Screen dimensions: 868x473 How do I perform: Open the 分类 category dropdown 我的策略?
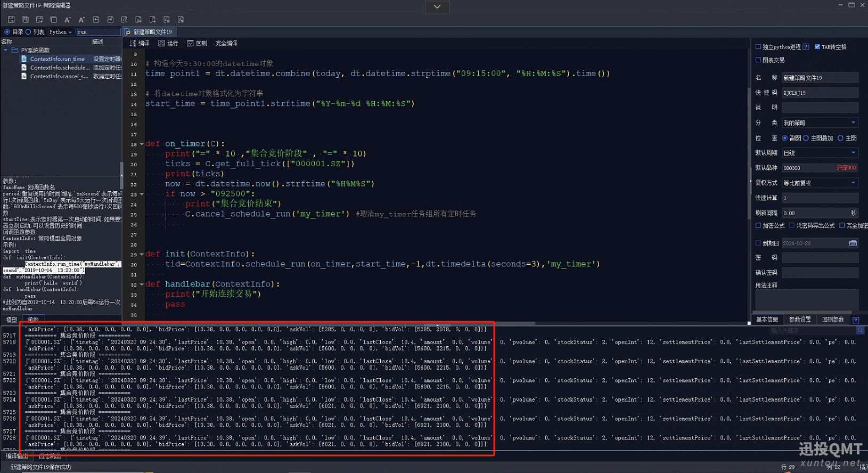[820, 123]
